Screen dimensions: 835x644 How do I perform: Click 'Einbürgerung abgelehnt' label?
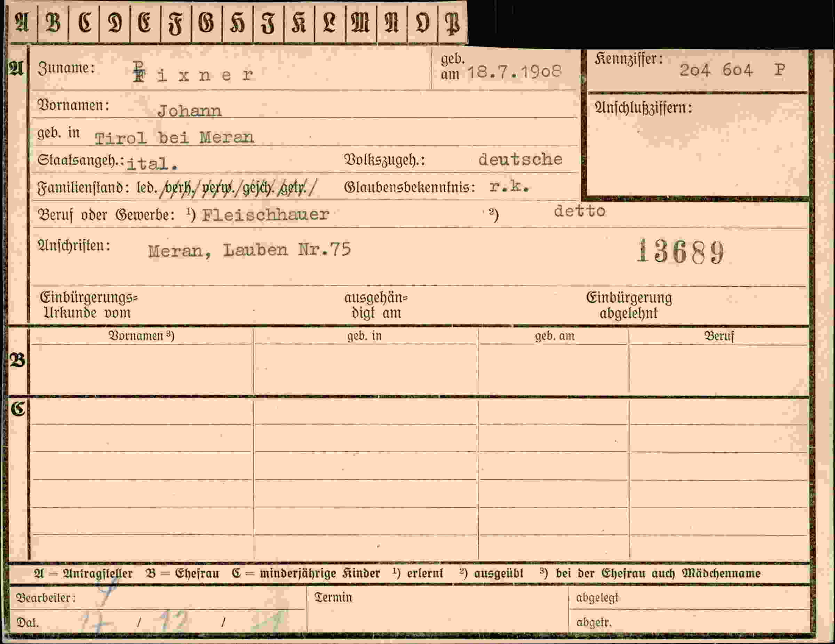629,305
